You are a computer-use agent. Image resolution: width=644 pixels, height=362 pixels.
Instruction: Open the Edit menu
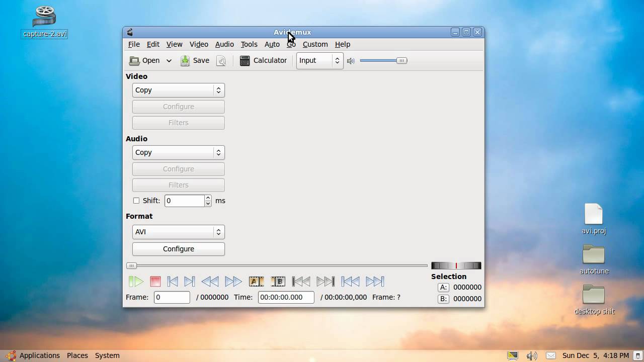153,44
